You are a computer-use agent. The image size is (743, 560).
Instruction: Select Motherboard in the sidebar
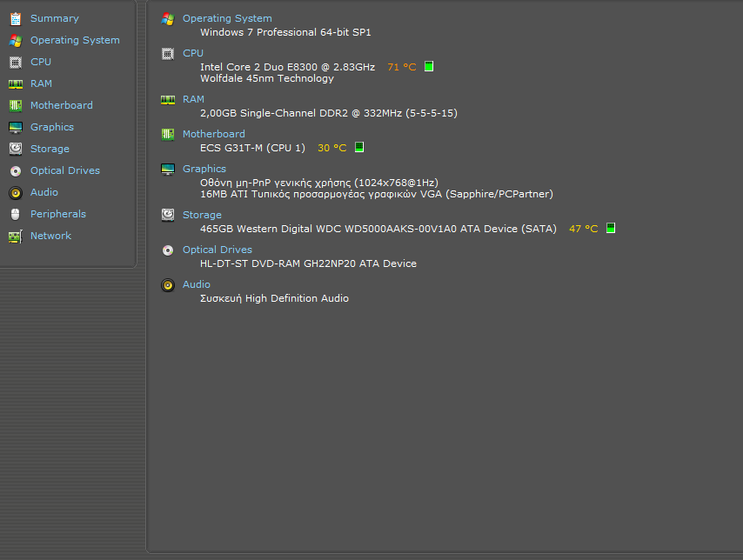coord(62,105)
